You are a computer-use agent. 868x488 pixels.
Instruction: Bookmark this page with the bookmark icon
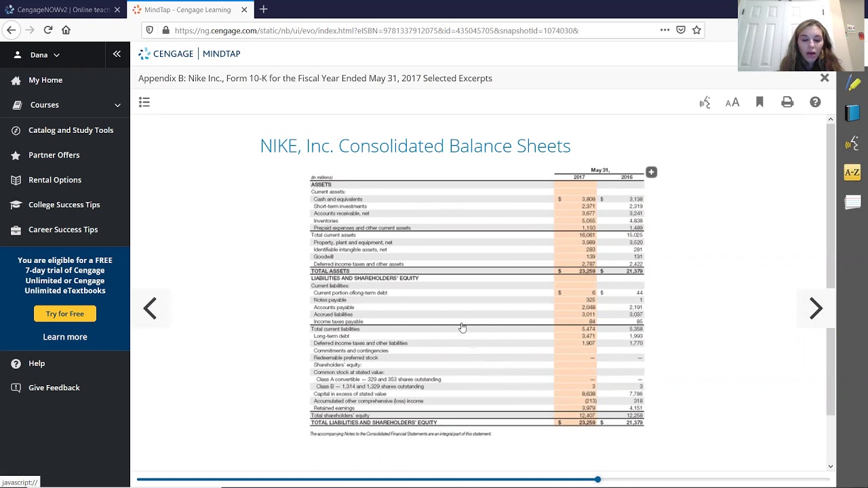point(759,102)
